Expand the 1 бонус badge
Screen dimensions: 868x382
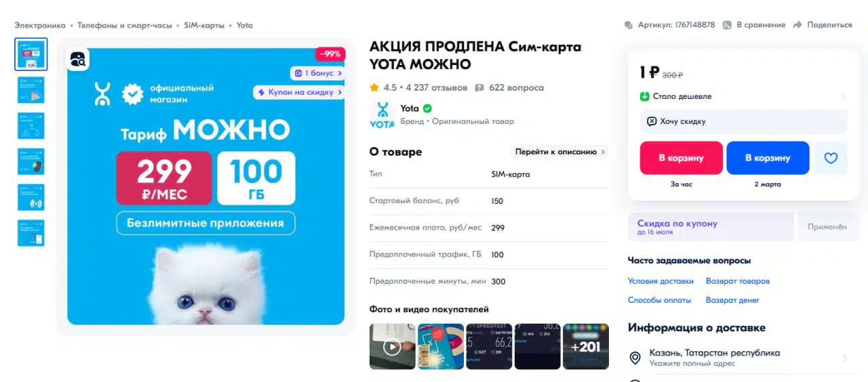point(317,73)
